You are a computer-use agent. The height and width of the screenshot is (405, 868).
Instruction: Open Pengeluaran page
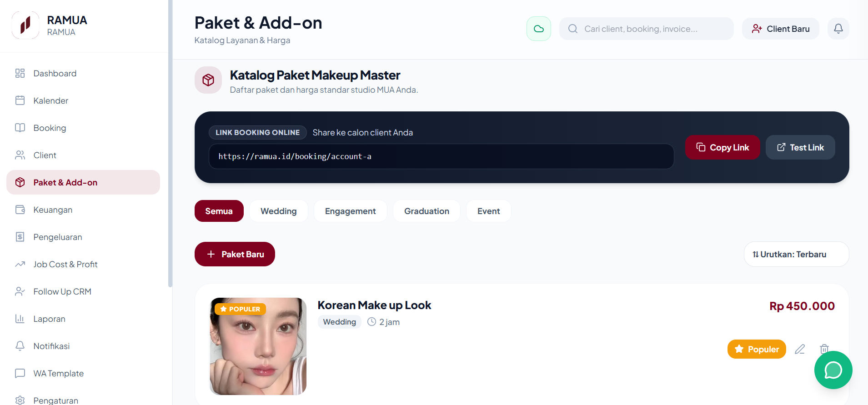(83, 237)
